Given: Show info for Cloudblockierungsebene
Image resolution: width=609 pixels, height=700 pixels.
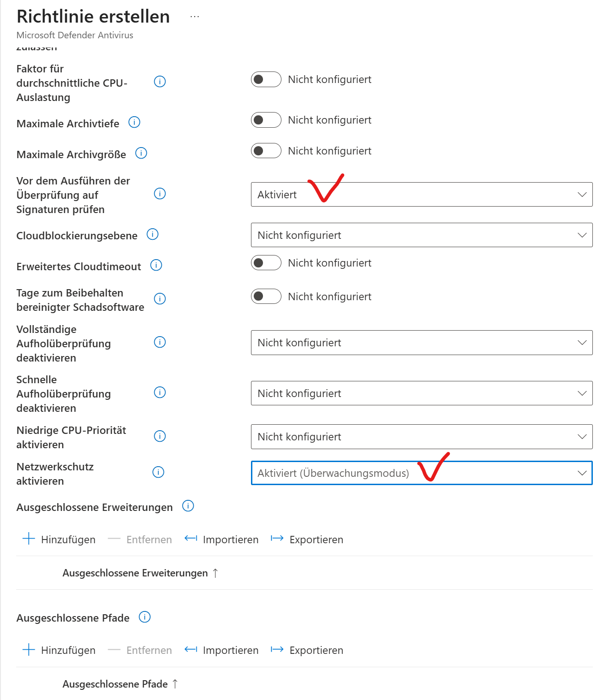Looking at the screenshot, I should tap(152, 234).
